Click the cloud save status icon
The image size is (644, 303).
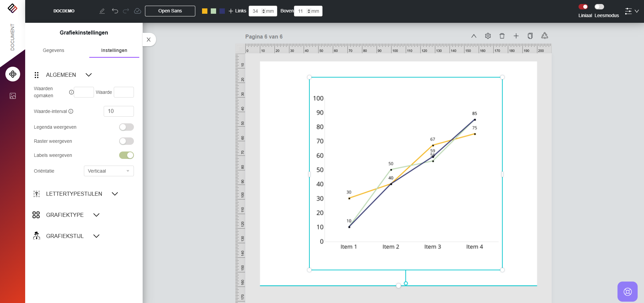click(138, 11)
